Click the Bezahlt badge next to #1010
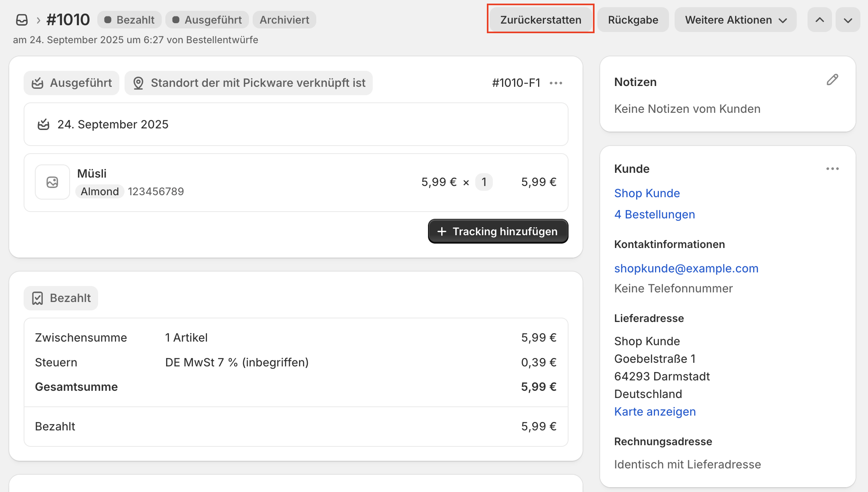This screenshot has width=868, height=492. coord(129,19)
